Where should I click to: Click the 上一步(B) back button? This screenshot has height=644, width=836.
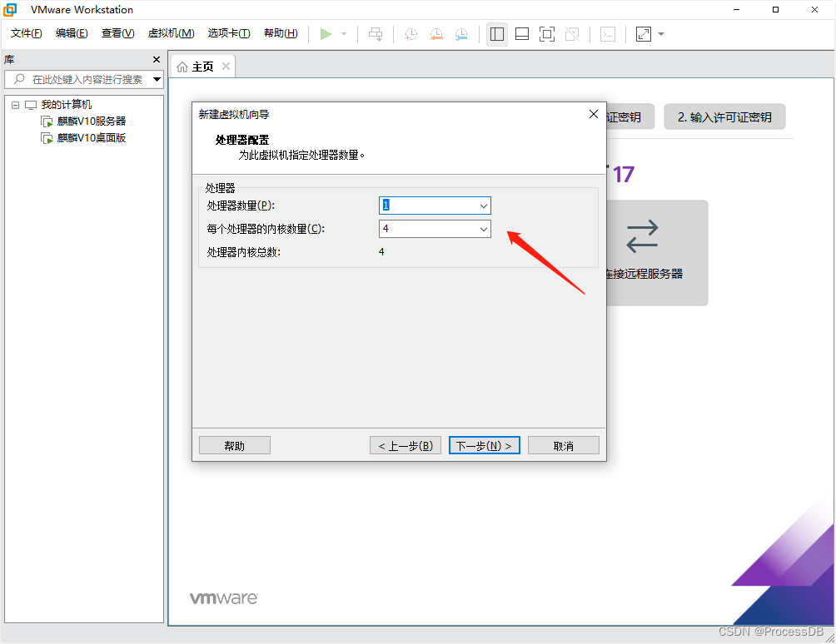pyautogui.click(x=406, y=446)
